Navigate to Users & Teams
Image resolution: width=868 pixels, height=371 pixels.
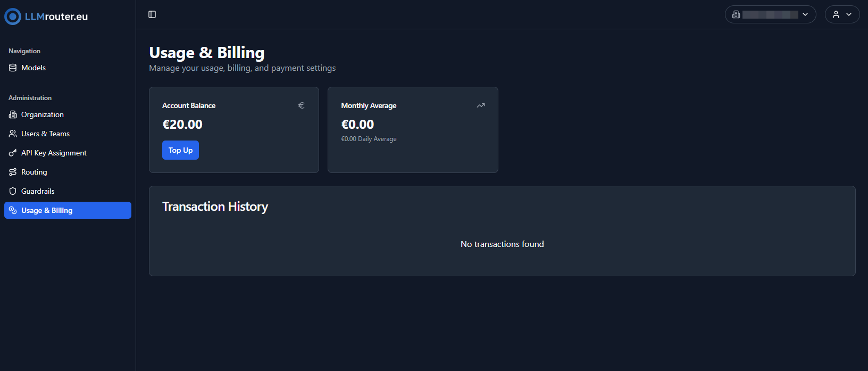(x=45, y=134)
